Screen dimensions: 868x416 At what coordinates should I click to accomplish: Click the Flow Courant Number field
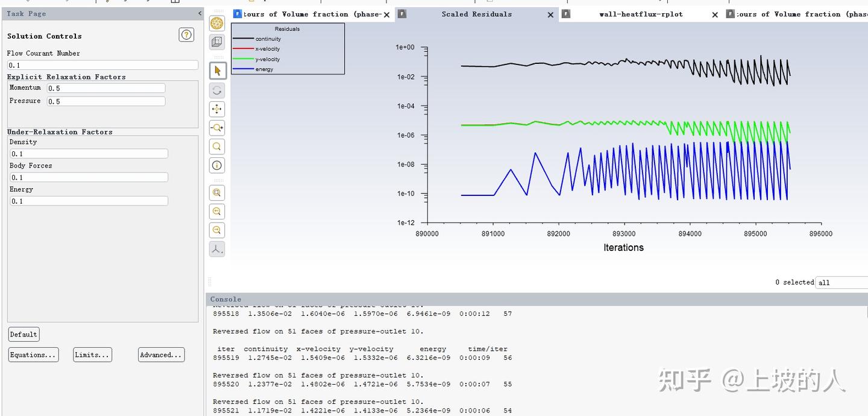(x=102, y=65)
